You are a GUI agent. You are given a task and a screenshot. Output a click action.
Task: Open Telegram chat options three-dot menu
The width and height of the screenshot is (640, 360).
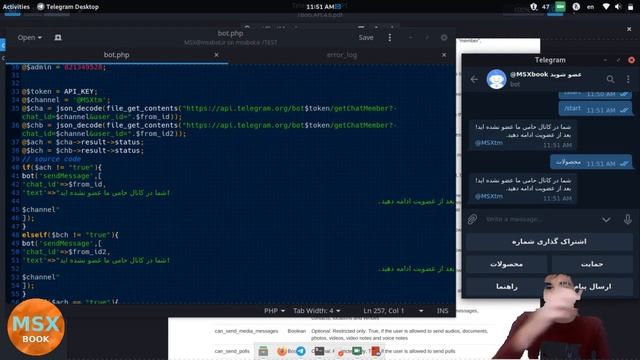628,79
